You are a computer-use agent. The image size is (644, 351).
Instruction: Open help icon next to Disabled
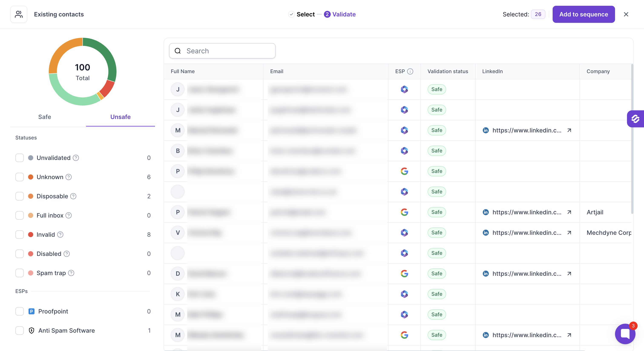point(66,254)
